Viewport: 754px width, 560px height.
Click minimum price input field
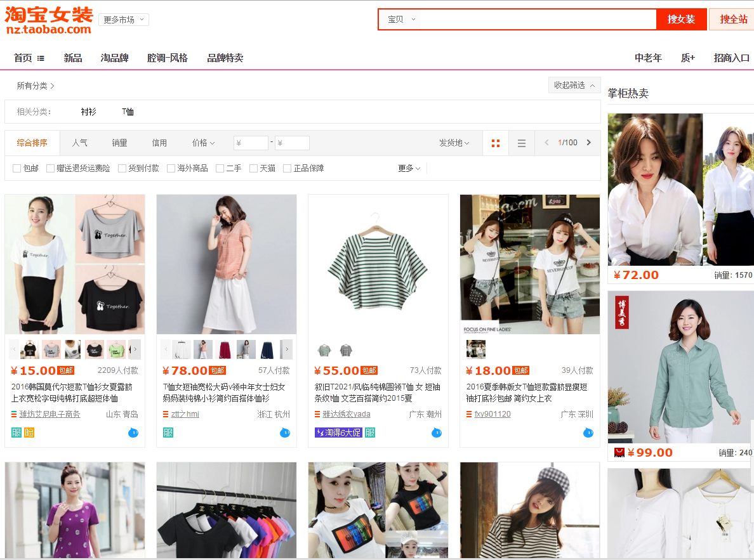click(x=251, y=143)
